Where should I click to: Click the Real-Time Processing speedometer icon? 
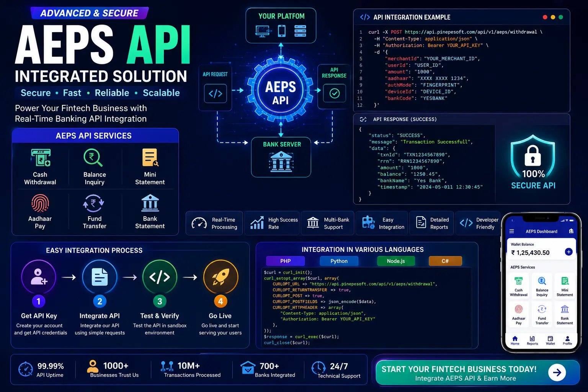click(199, 223)
